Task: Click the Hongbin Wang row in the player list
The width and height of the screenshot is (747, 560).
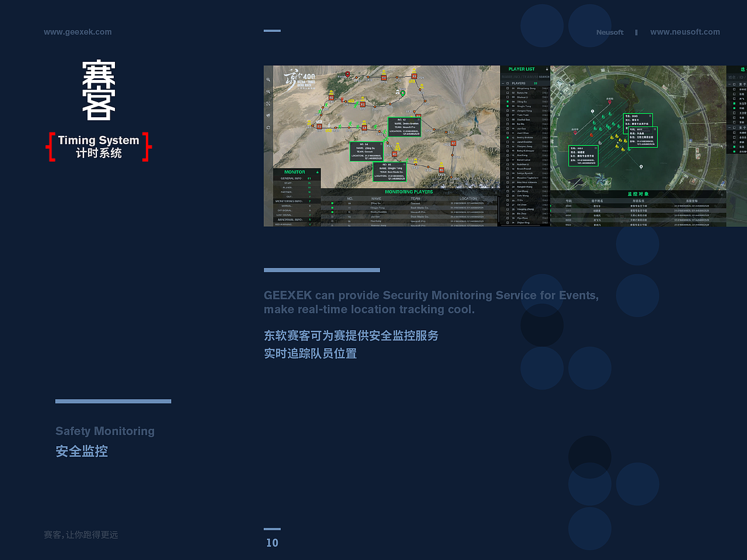Action: click(x=526, y=187)
